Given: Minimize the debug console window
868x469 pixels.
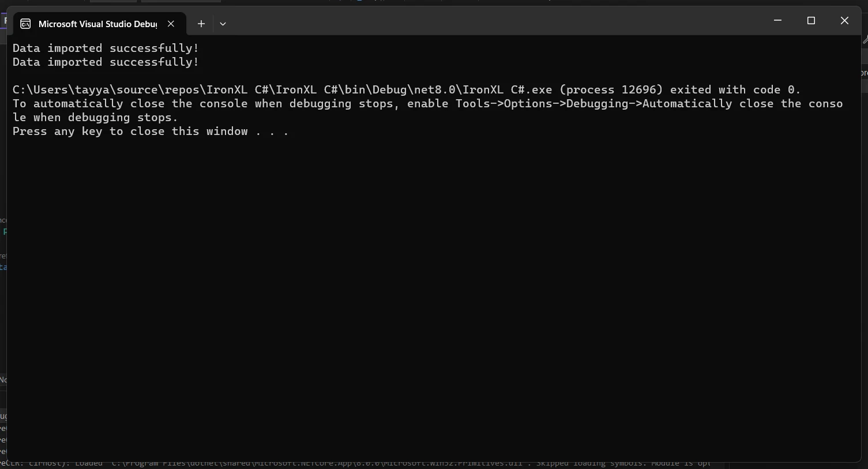Looking at the screenshot, I should click(x=777, y=21).
